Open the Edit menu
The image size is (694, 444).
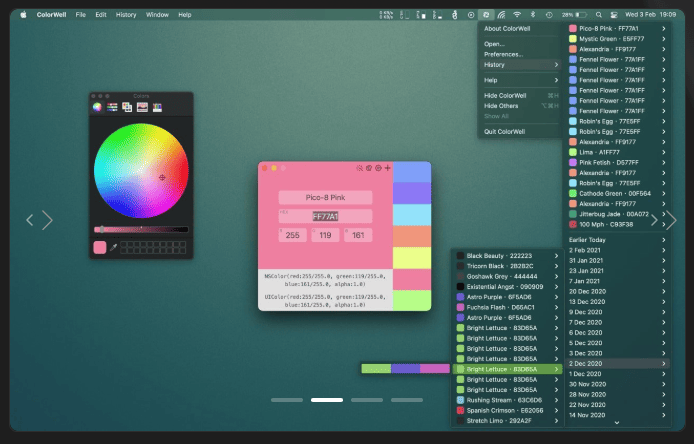pyautogui.click(x=101, y=15)
